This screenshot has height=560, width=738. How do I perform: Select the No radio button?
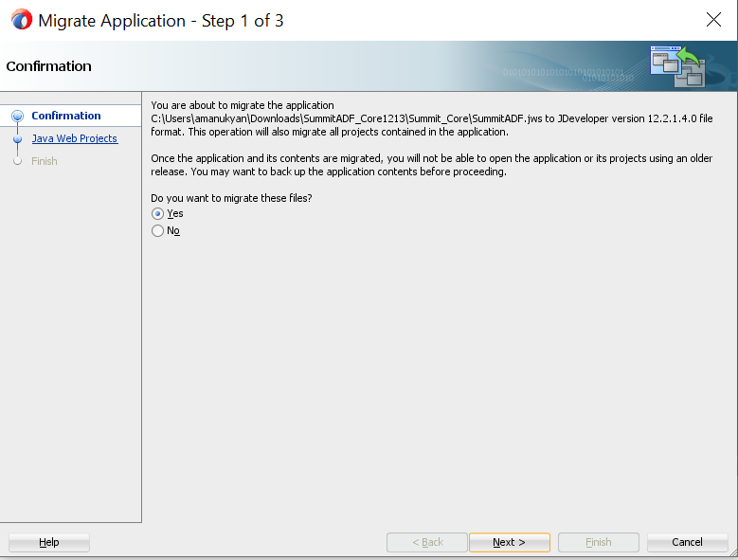(157, 230)
